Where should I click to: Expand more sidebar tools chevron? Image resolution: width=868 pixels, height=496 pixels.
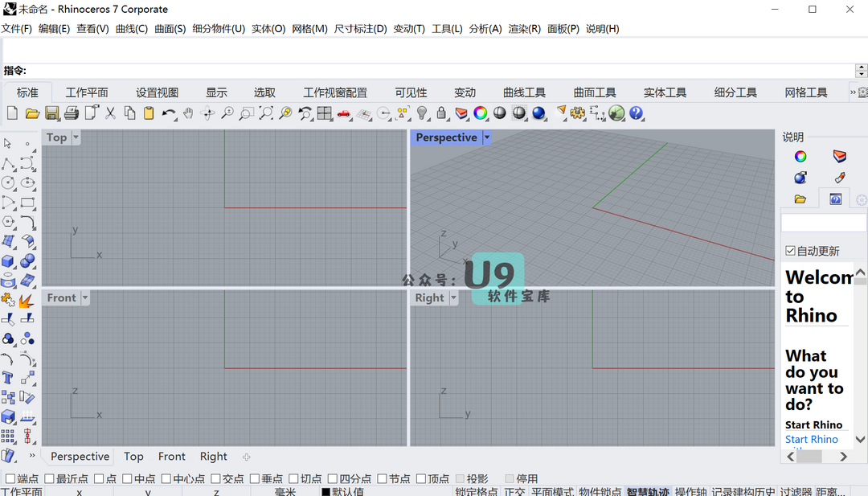[x=31, y=456]
